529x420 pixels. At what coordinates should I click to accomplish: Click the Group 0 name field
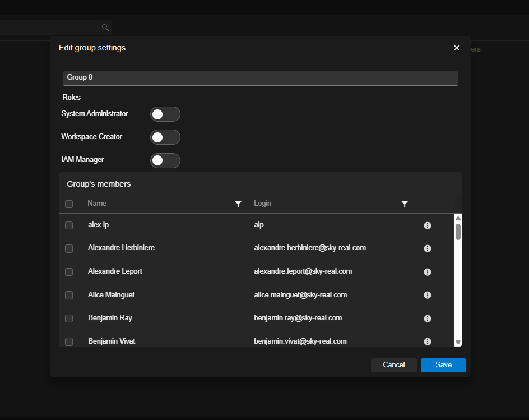coord(260,77)
